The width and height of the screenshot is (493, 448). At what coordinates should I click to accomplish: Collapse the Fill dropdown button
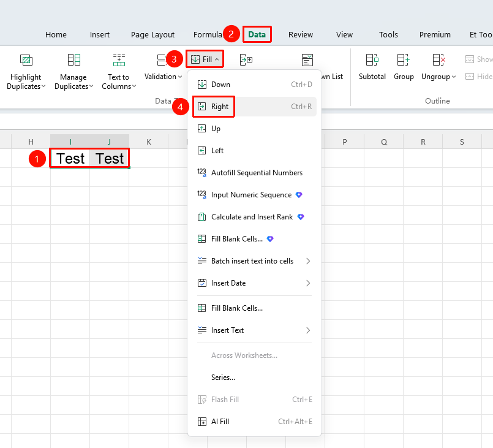(205, 59)
